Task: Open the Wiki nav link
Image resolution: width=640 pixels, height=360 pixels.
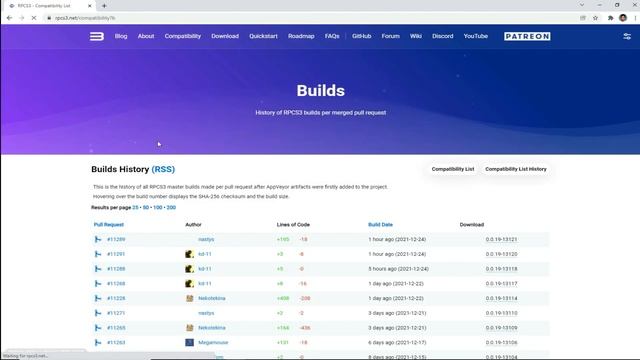Action: (x=416, y=36)
